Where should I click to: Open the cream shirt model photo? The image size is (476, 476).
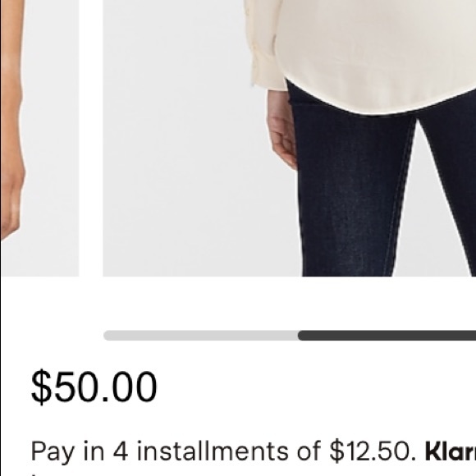(290, 138)
